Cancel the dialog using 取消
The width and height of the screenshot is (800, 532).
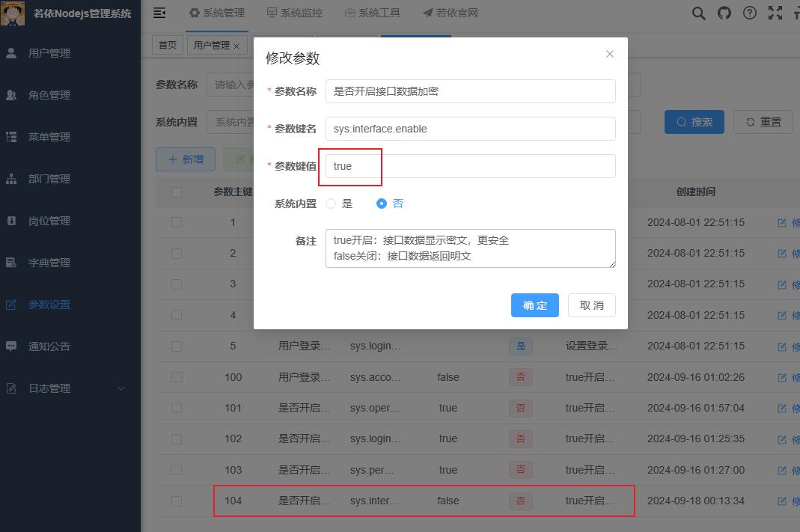tap(591, 305)
